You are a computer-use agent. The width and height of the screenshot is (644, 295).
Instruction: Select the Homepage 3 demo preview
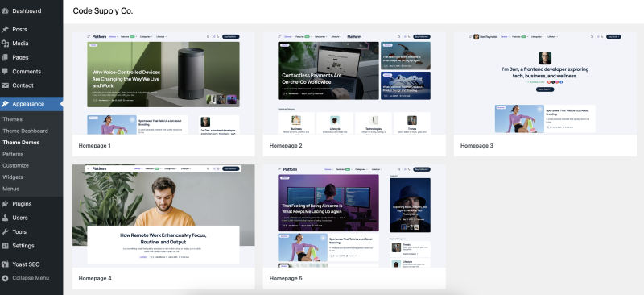coord(545,84)
